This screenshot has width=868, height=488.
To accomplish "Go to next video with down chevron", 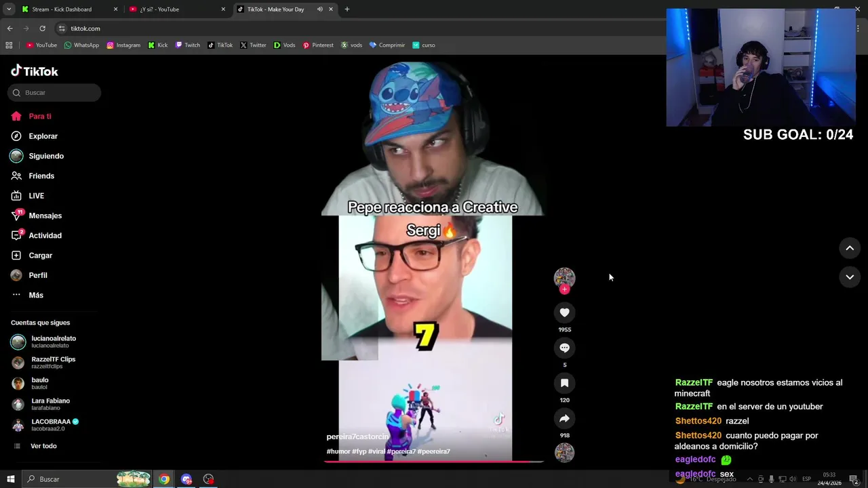I will tap(850, 277).
